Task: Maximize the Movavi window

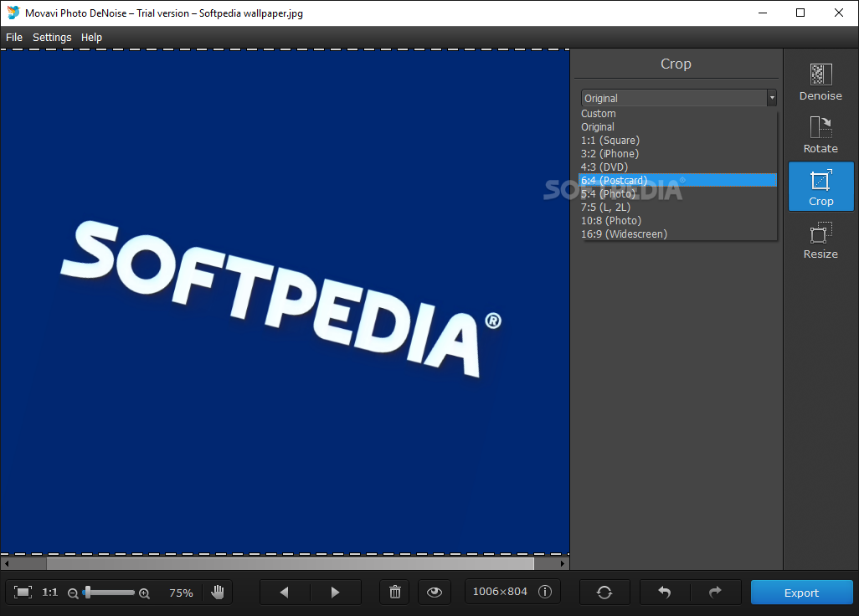Action: pos(800,13)
